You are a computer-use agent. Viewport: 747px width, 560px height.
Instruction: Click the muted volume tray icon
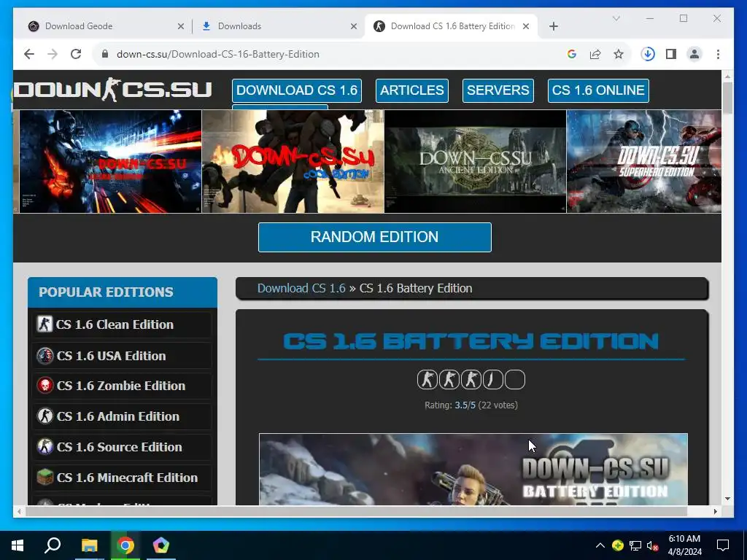[653, 545]
